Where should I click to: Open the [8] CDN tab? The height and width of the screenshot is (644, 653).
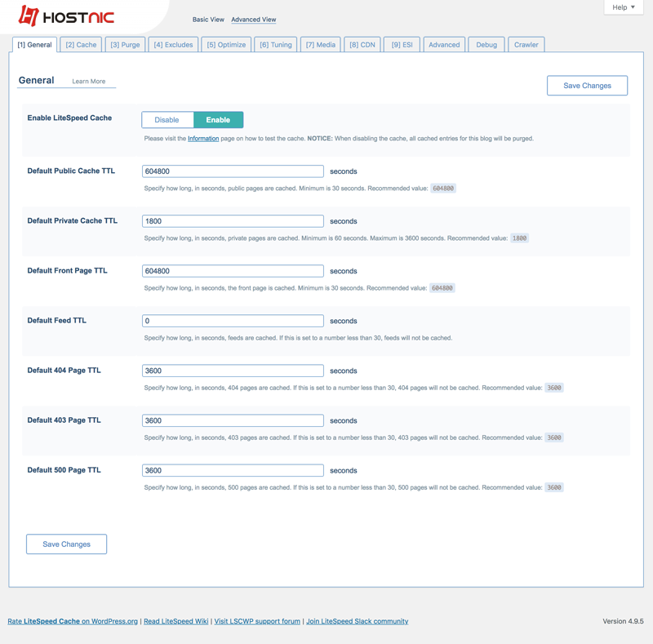pos(362,45)
